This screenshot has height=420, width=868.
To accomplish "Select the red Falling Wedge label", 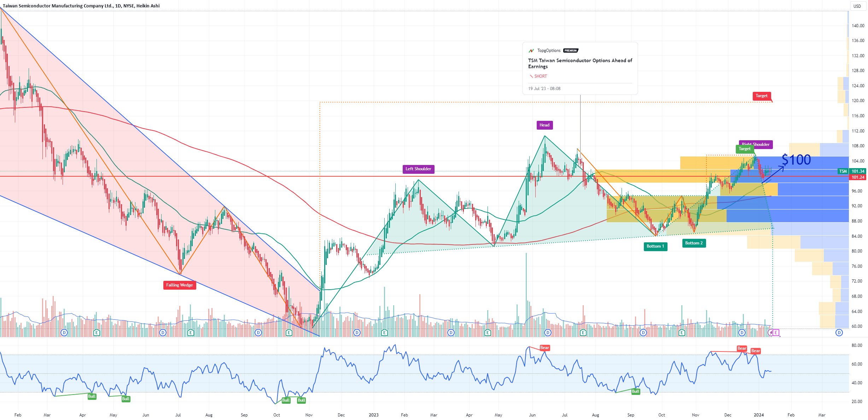I will pyautogui.click(x=180, y=285).
